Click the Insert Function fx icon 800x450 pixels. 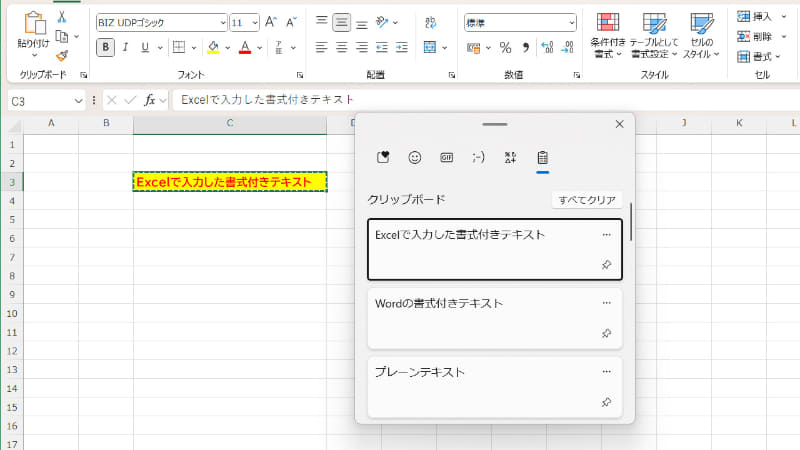click(149, 100)
